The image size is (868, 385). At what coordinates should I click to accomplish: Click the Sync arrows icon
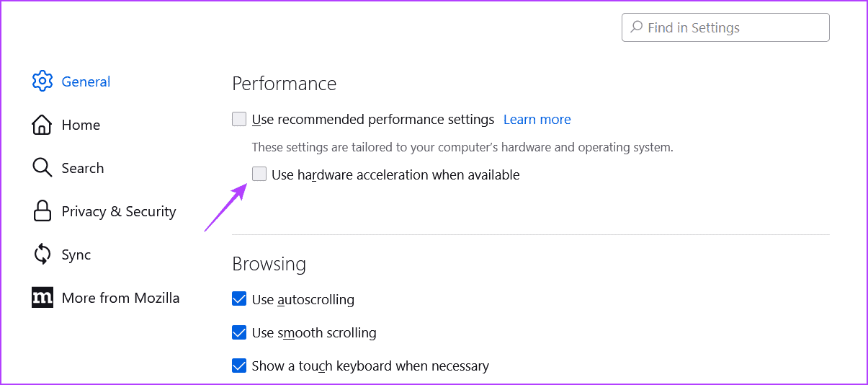pos(42,255)
